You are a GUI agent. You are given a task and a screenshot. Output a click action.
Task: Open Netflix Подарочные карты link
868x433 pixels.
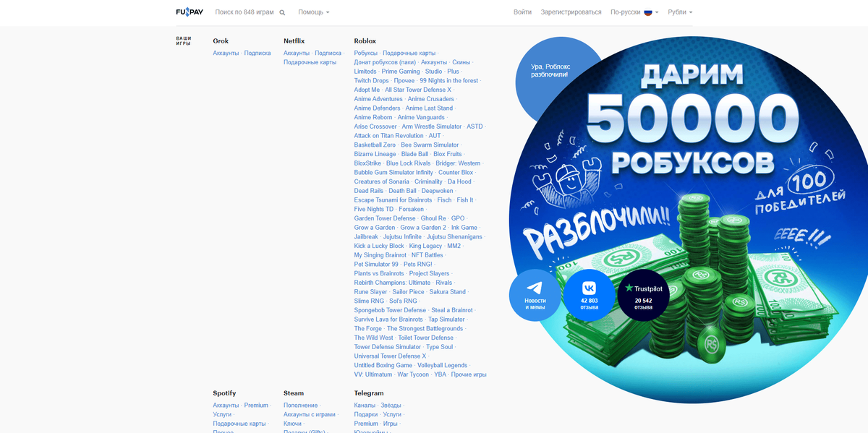[x=310, y=62]
